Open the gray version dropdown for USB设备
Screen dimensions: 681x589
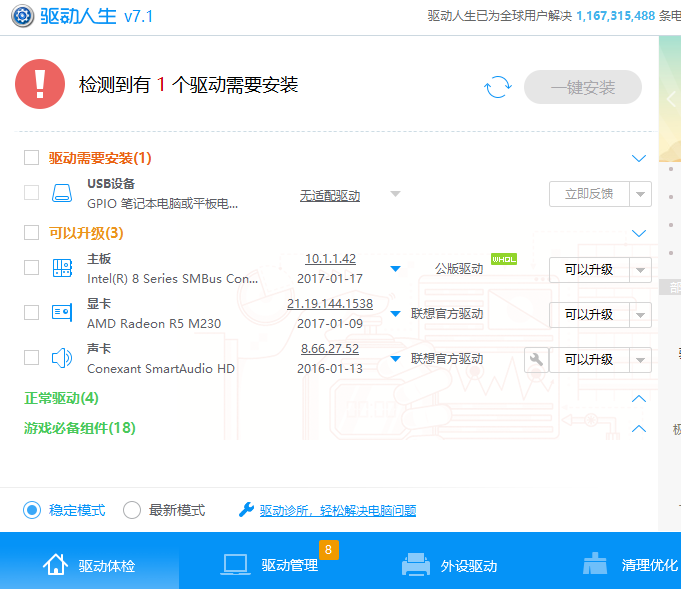point(395,194)
